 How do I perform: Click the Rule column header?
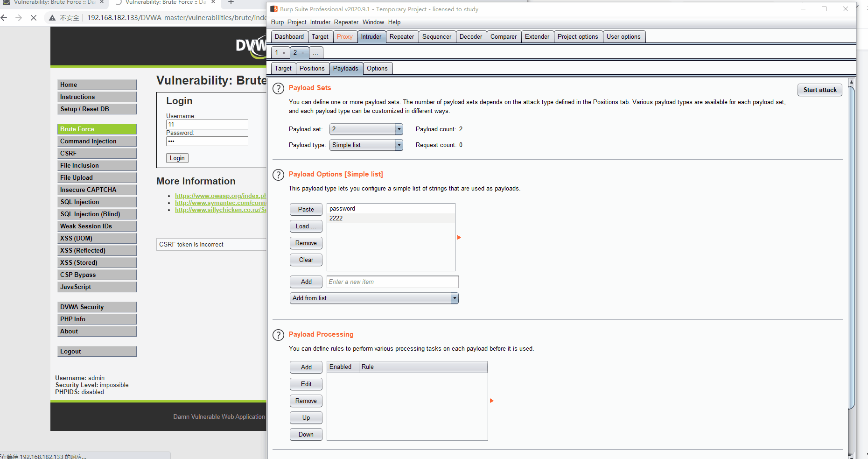[423, 367]
